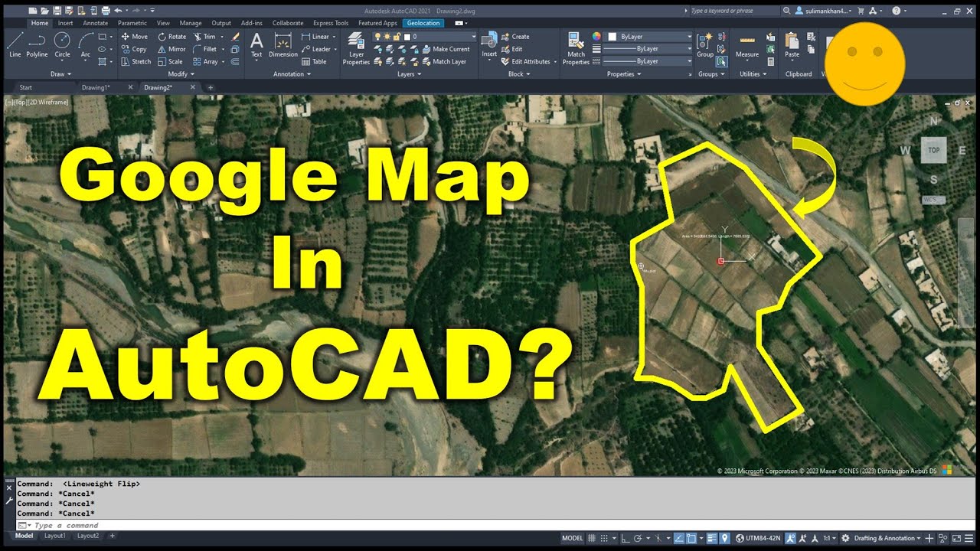Toggle annotation visibility in status bar
The height and width of the screenshot is (551, 980).
[x=791, y=538]
